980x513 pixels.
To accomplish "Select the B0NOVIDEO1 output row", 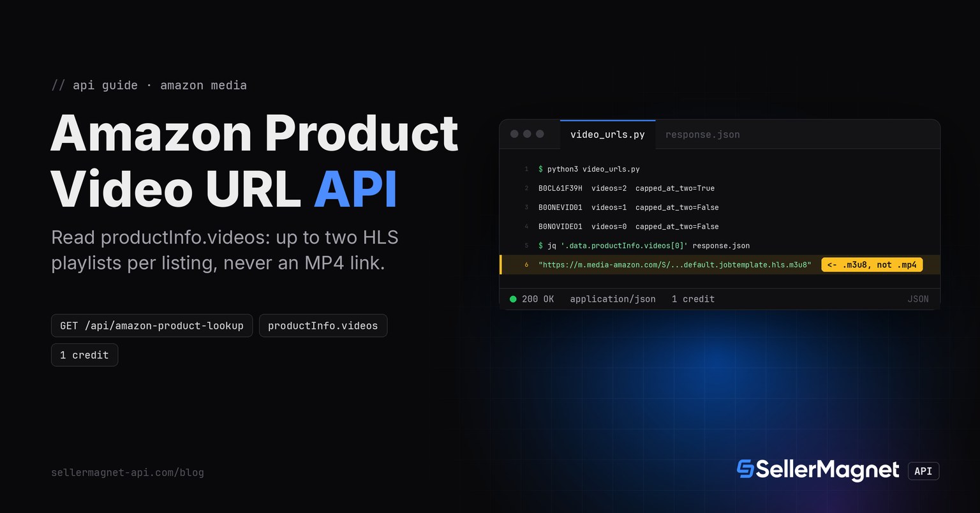I will 628,227.
